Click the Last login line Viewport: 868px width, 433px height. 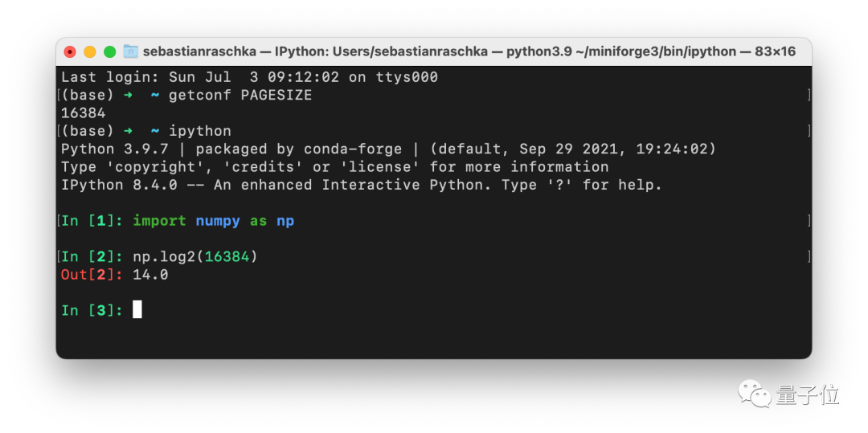coord(249,77)
